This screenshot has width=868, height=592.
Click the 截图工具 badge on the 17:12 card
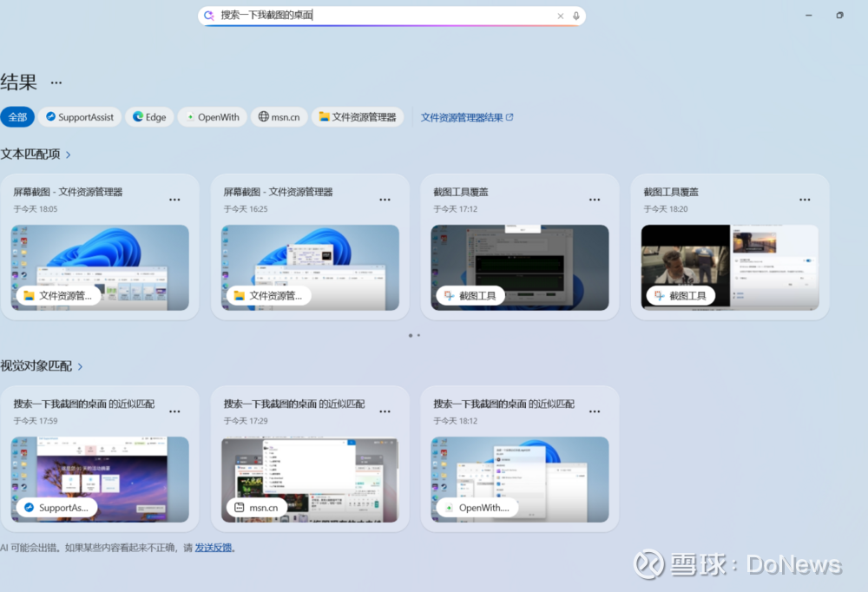(470, 296)
